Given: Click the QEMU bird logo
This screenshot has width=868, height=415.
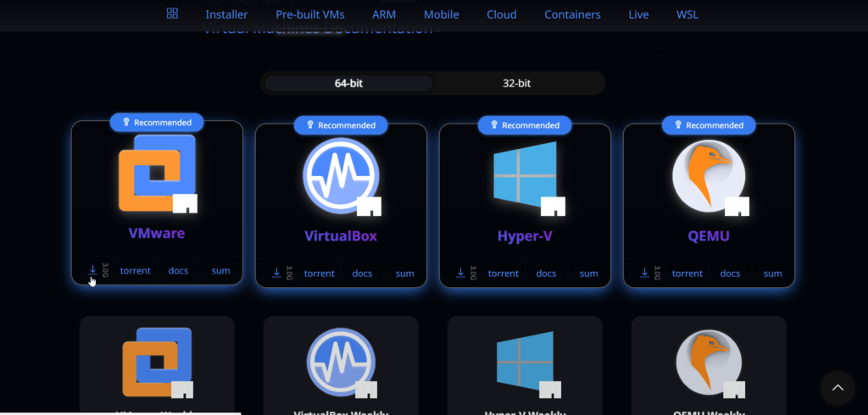Looking at the screenshot, I should pos(709,176).
